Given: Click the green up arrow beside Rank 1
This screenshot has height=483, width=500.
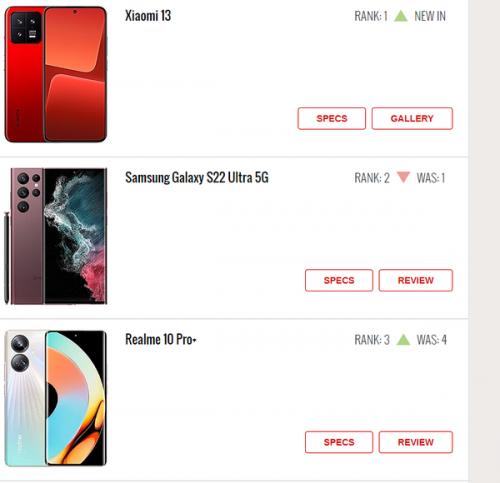Looking at the screenshot, I should point(401,16).
